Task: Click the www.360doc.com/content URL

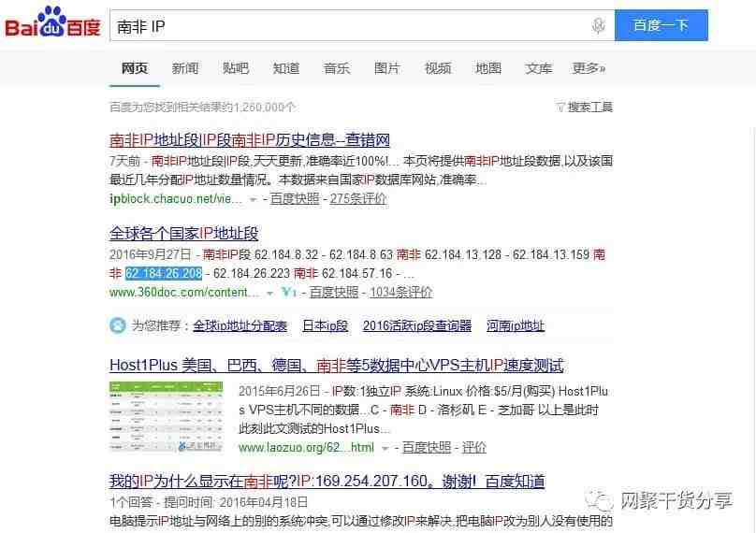Action: point(185,292)
